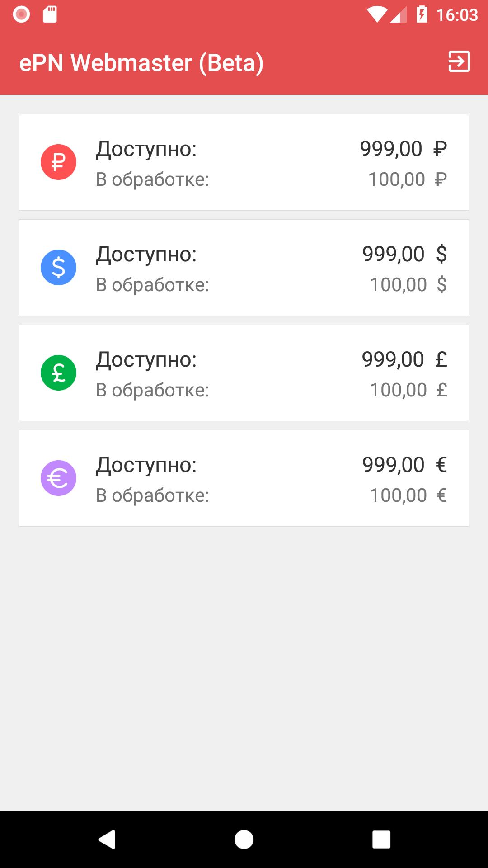Tap the green pound currency icon
This screenshot has height=868, width=488.
pyautogui.click(x=58, y=373)
